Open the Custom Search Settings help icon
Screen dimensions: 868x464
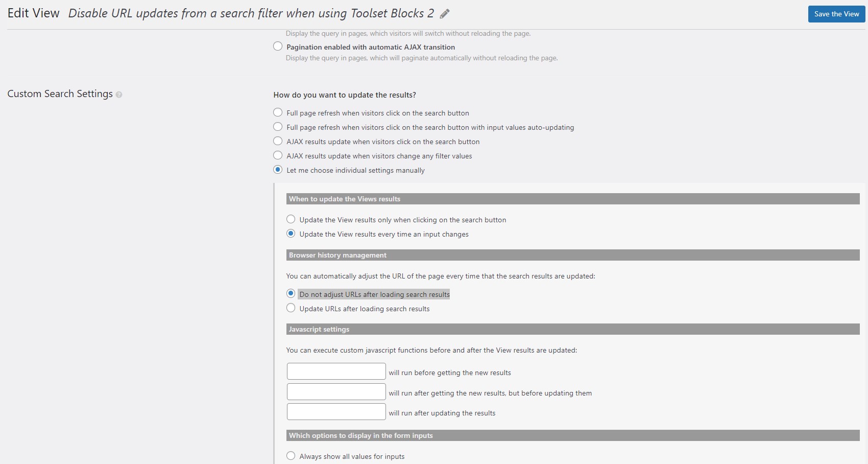point(119,95)
